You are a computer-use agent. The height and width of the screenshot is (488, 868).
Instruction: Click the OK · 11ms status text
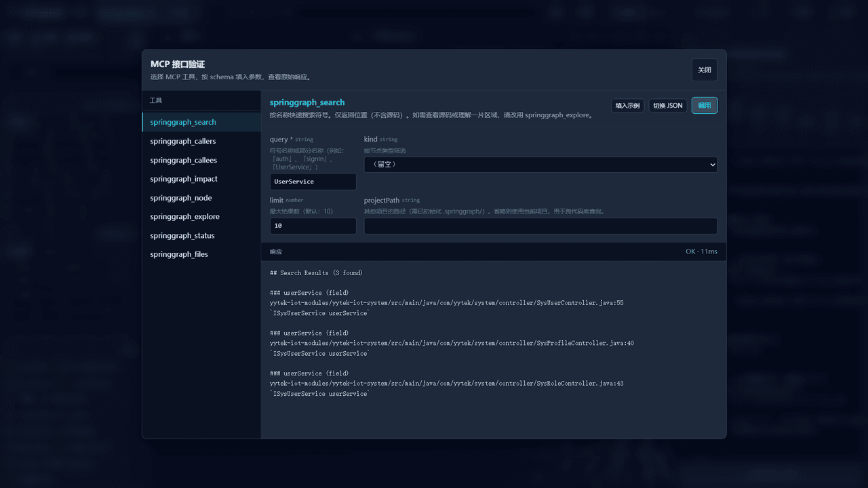pyautogui.click(x=701, y=251)
